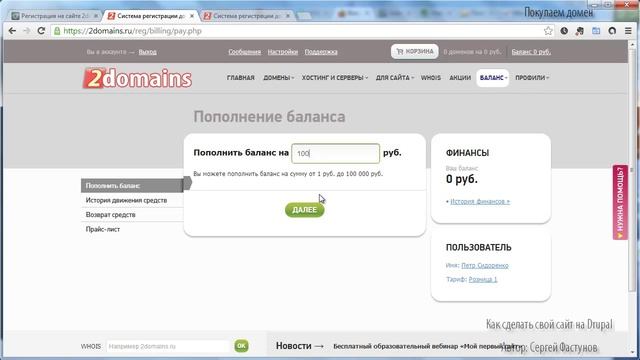Reload the page with the refresh icon
Viewport: 640px width, 360px height.
pyautogui.click(x=41, y=31)
